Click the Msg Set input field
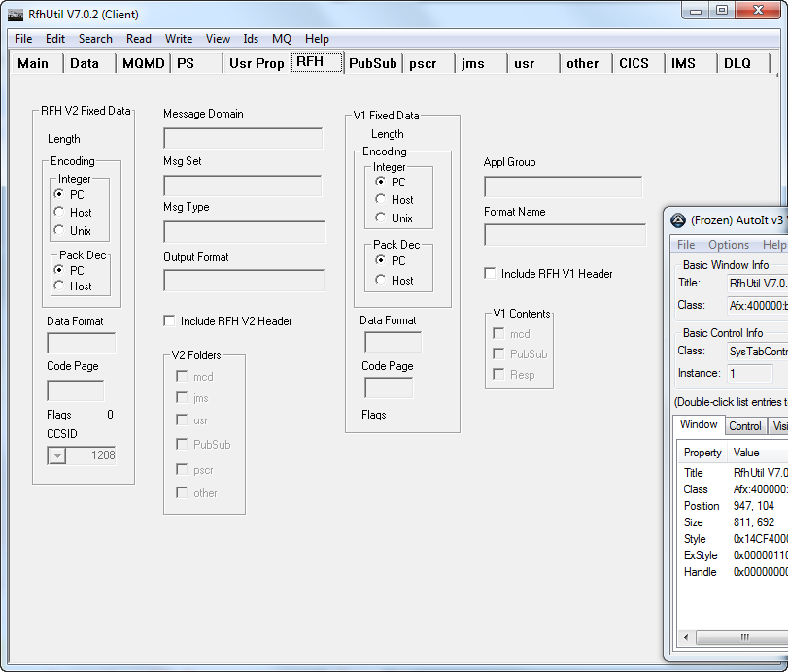This screenshot has height=672, width=788. [243, 185]
